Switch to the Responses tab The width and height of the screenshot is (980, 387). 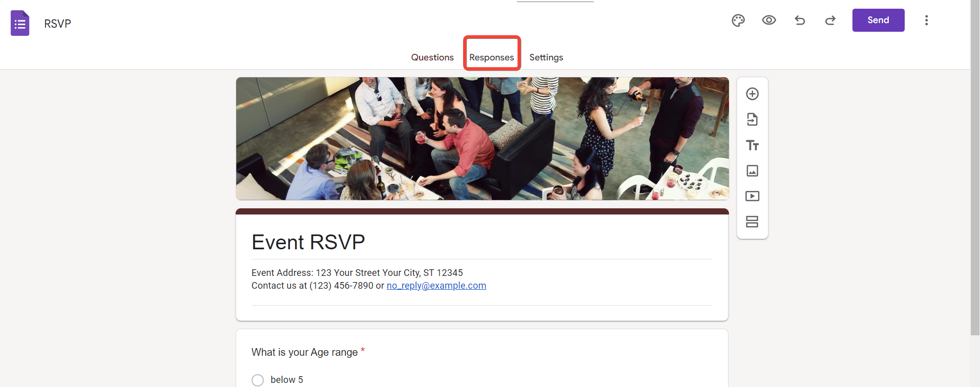[492, 57]
